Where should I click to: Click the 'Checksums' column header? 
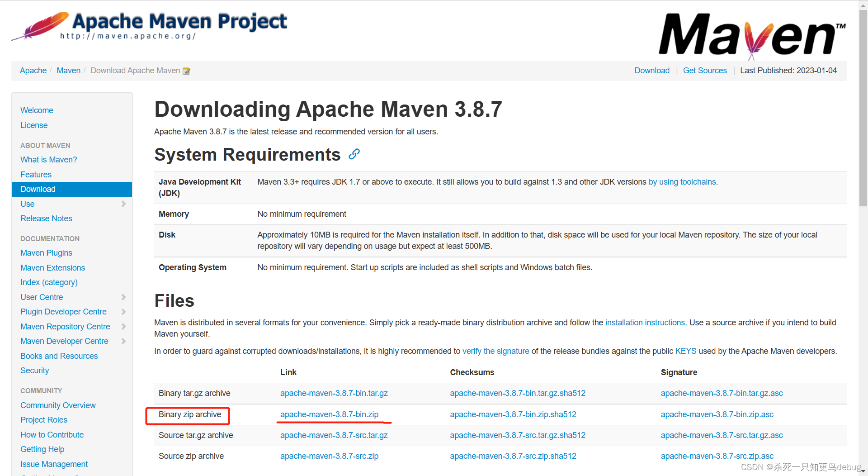[472, 372]
